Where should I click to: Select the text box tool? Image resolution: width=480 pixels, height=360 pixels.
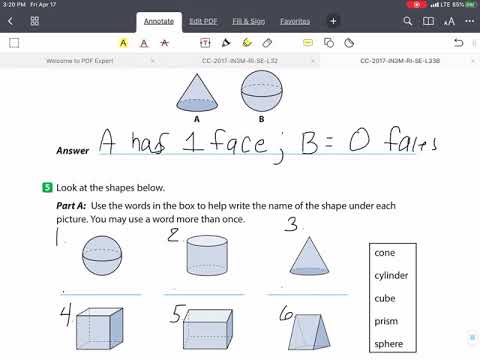pos(205,43)
